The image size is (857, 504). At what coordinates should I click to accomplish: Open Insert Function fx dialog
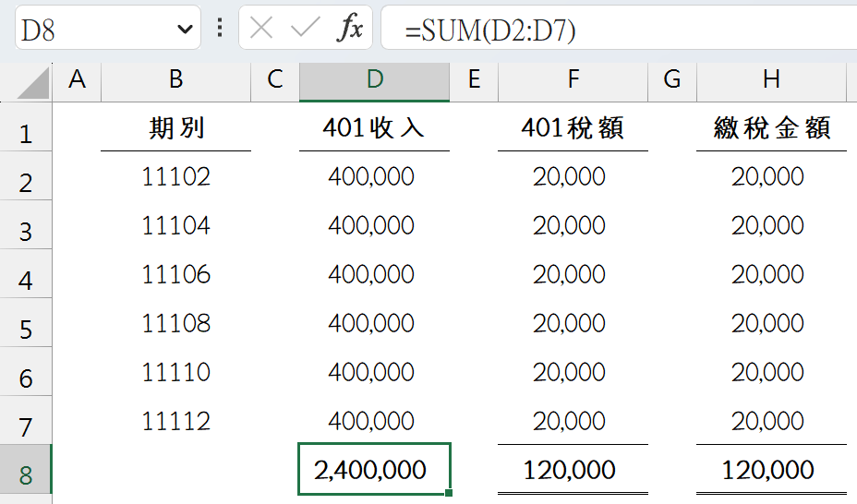tap(350, 28)
